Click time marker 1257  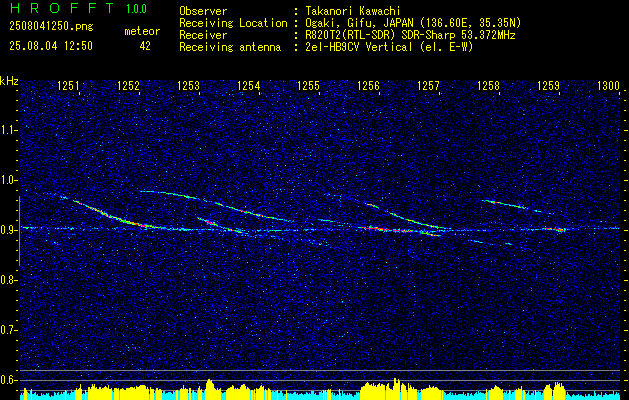(x=429, y=85)
